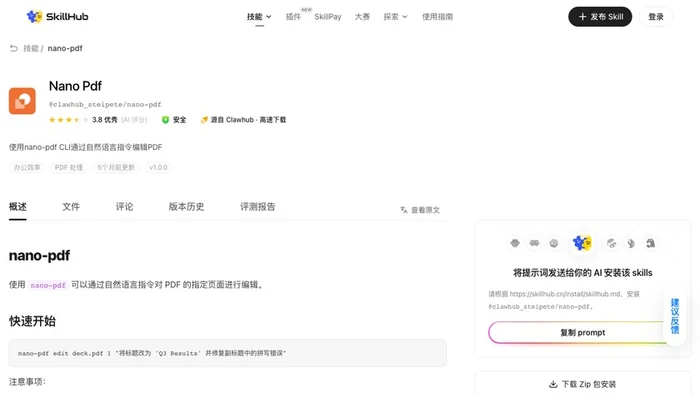Follow the 技能 breadcrumb link
Viewport: 700px width, 395px height.
31,48
